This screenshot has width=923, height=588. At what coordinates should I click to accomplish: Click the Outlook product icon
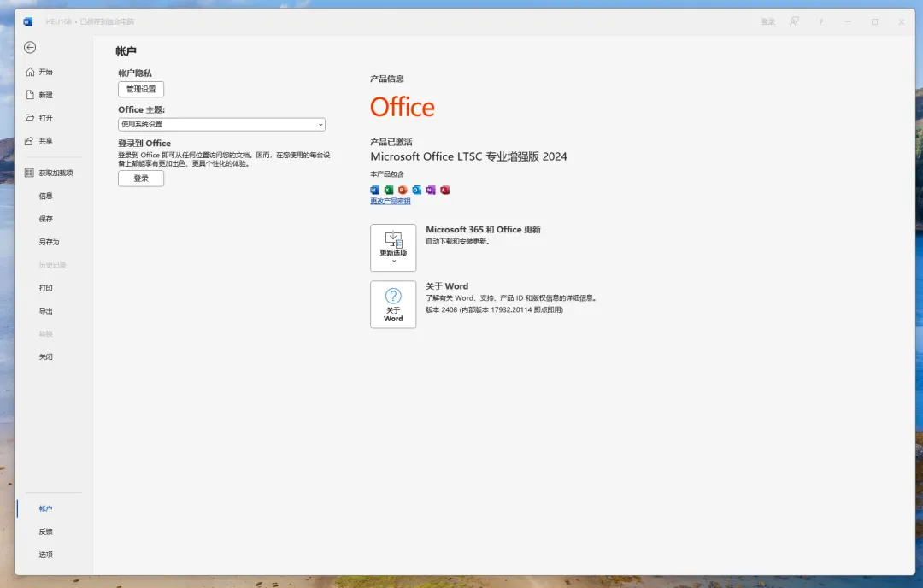coord(417,190)
